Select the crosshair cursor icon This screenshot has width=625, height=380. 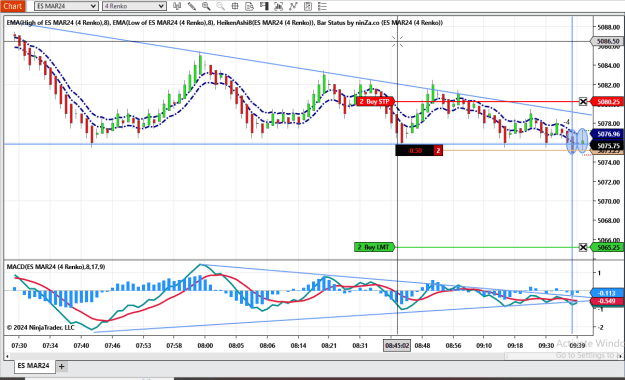pos(235,6)
